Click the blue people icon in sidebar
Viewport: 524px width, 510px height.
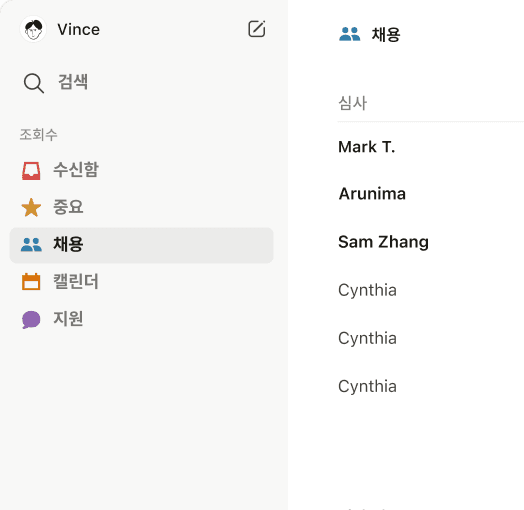click(x=31, y=245)
